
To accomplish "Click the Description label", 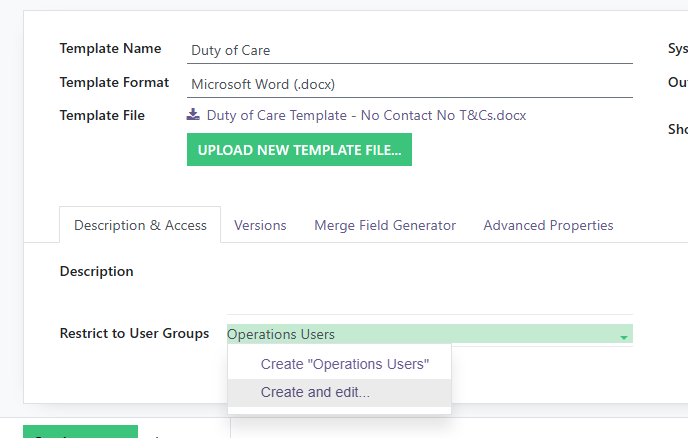I will 96,271.
